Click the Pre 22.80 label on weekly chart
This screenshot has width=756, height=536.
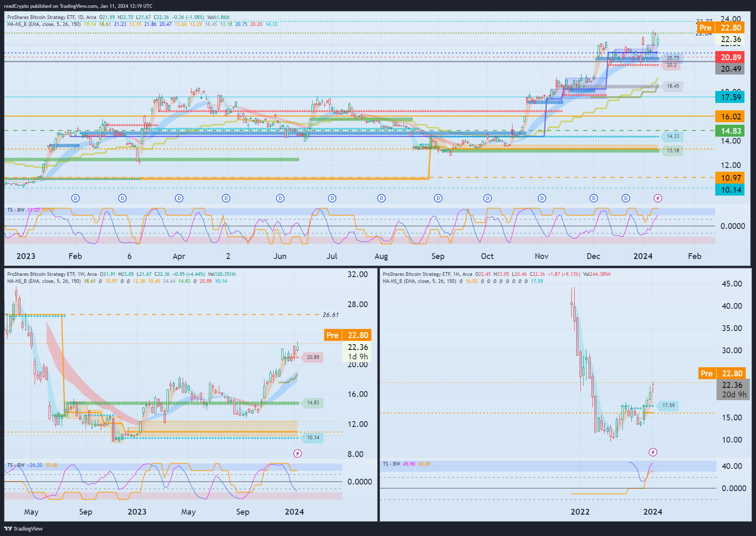click(x=348, y=335)
